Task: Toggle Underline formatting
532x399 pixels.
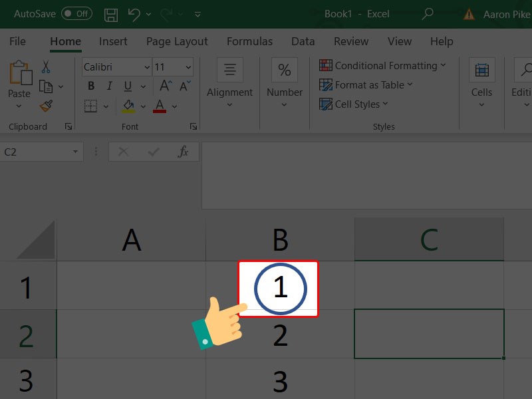Action: tap(126, 86)
